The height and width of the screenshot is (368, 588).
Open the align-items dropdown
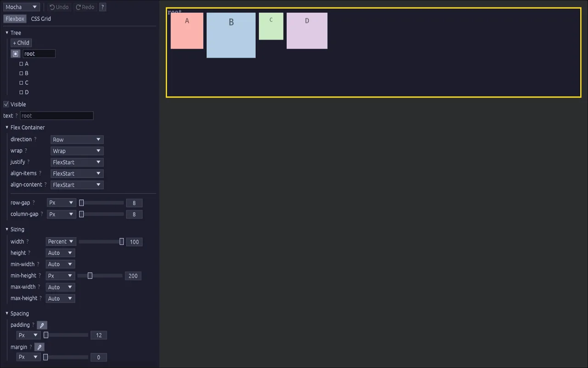[77, 173]
